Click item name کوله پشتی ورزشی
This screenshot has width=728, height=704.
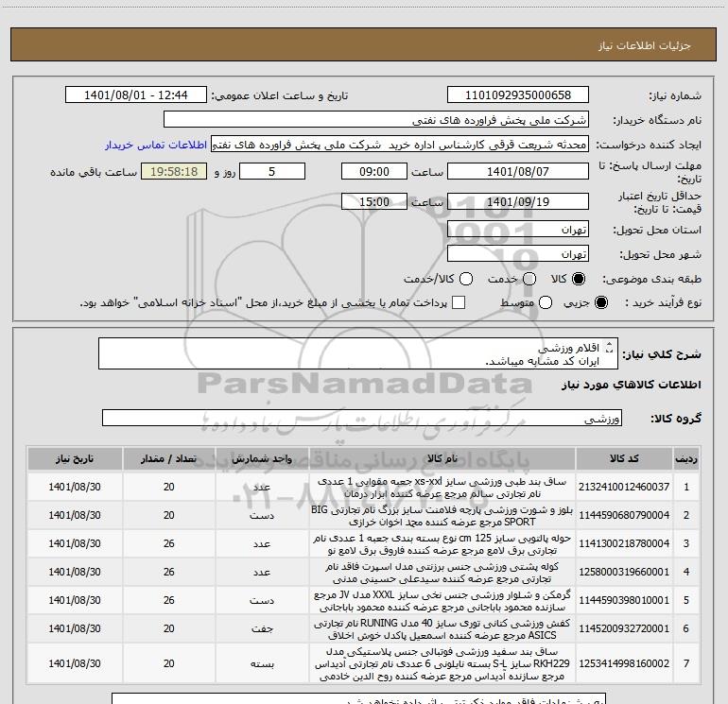(x=442, y=573)
